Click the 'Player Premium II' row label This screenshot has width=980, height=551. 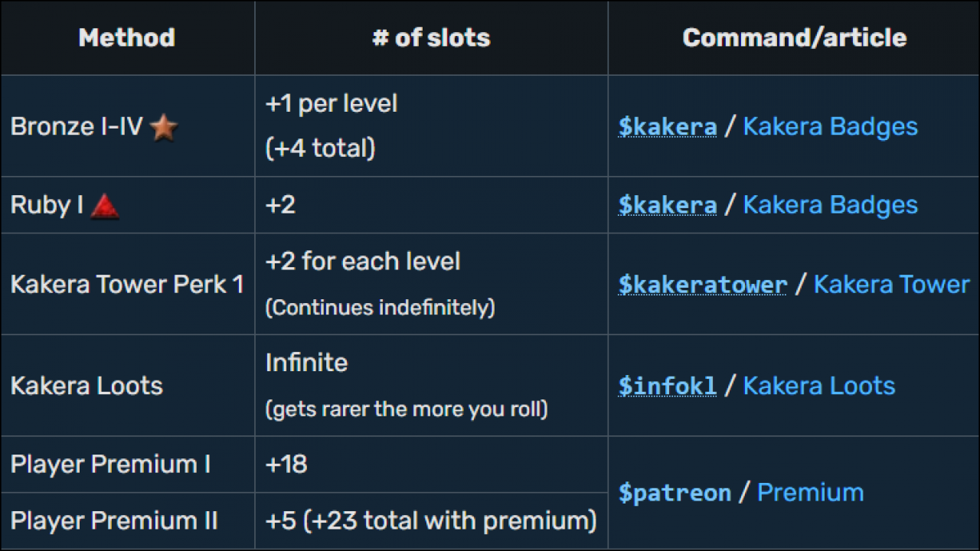coord(114,521)
